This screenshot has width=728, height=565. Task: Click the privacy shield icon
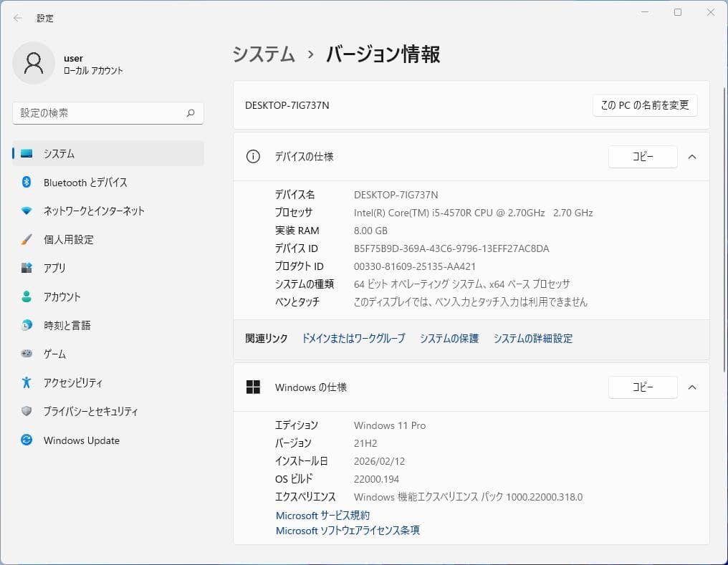click(27, 411)
